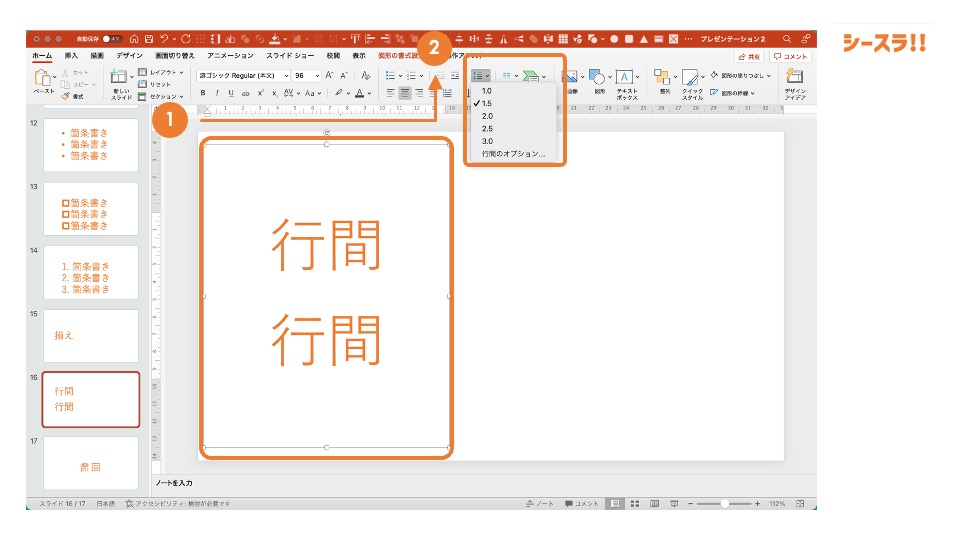Select slide 12 thumbnail

(91, 145)
